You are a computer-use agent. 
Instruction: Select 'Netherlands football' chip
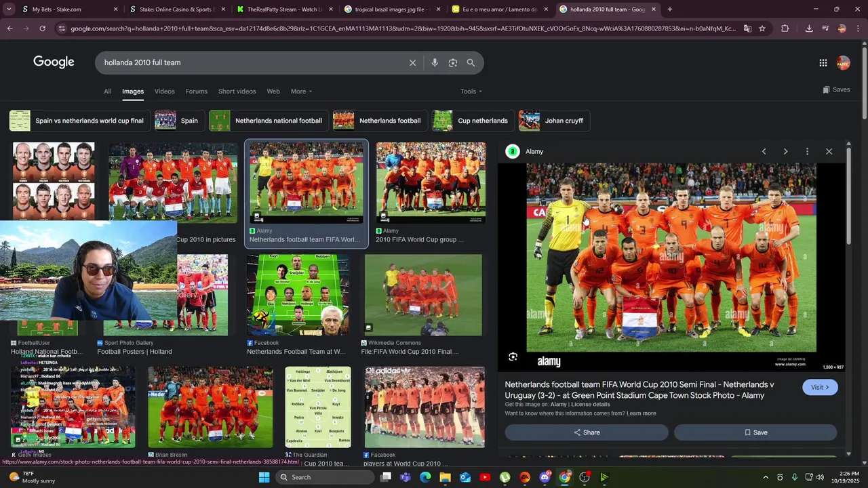[x=380, y=121]
